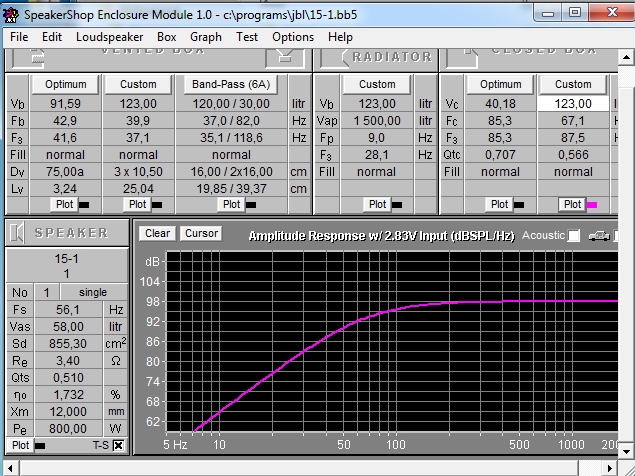Click speaker name field 15-1
Screen dimensions: 635x476
[67, 258]
